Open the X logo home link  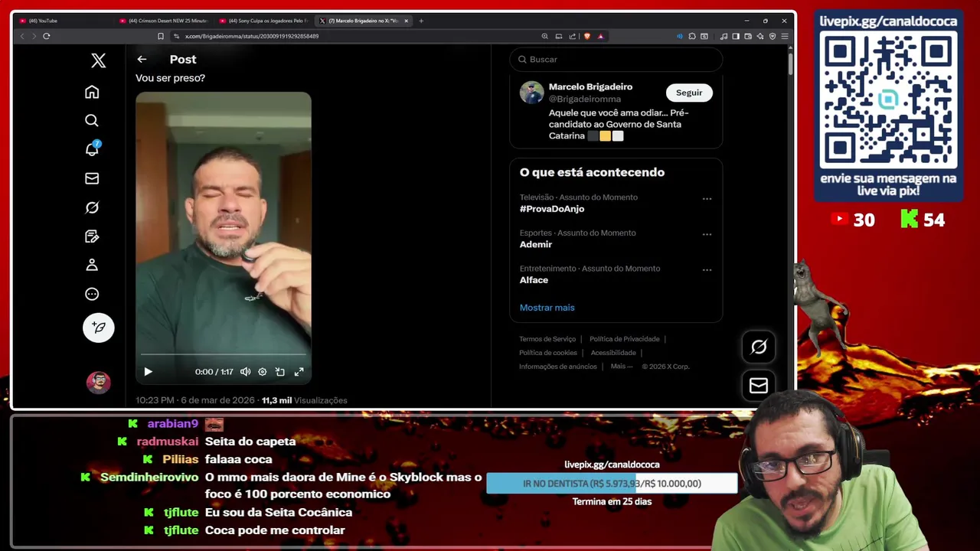coord(98,60)
